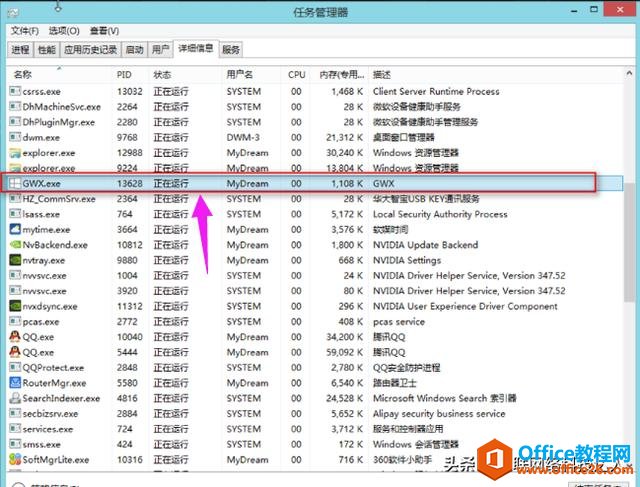Click the NvBackend.exe NVIDIA icon
Image resolution: width=640 pixels, height=487 pixels.
pos(15,245)
